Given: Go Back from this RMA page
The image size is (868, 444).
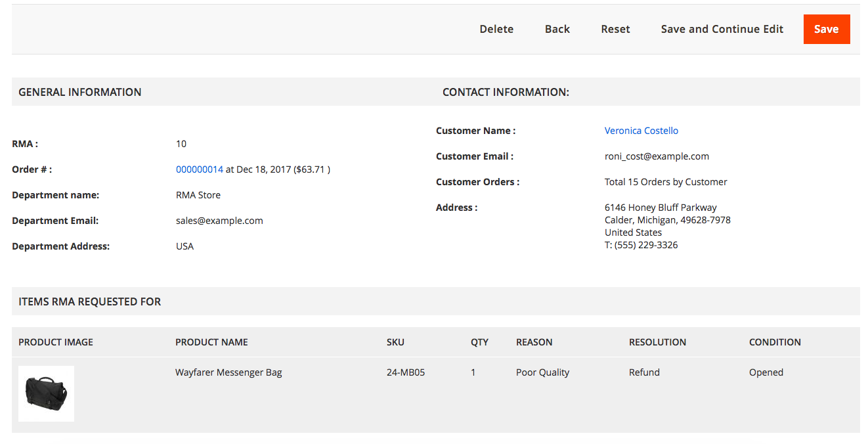Looking at the screenshot, I should point(557,29).
